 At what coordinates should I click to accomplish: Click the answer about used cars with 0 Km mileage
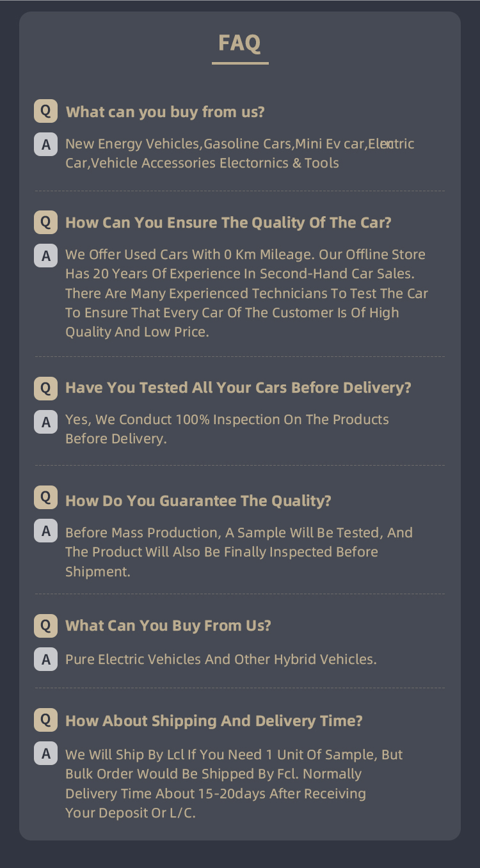[246, 293]
